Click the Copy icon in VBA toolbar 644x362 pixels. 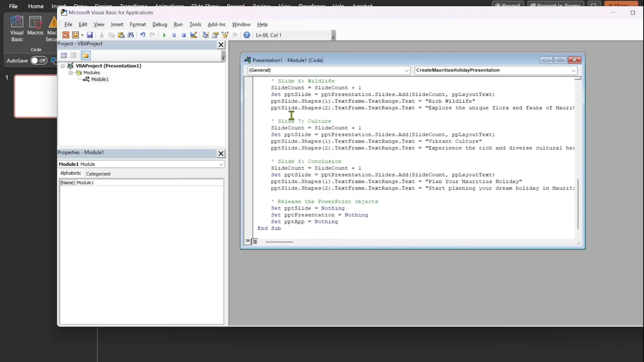point(111,35)
